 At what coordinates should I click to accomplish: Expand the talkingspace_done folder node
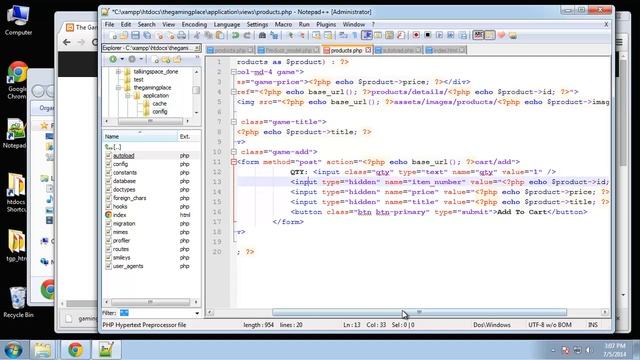[x=119, y=71]
